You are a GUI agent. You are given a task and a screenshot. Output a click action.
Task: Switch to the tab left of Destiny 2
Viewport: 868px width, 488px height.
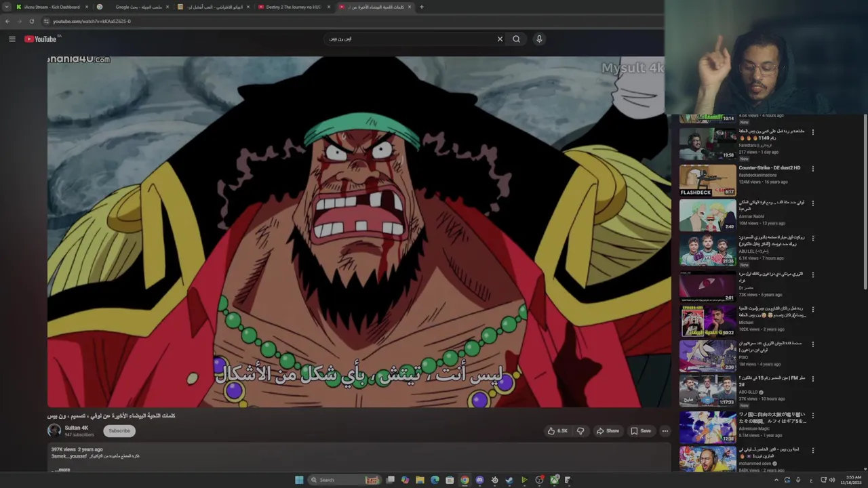point(214,7)
